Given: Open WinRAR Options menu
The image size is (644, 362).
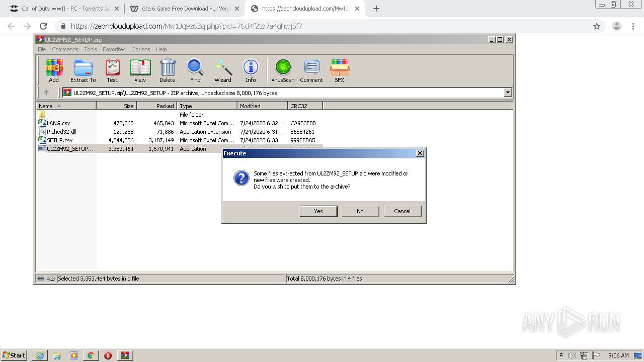Looking at the screenshot, I should [141, 49].
